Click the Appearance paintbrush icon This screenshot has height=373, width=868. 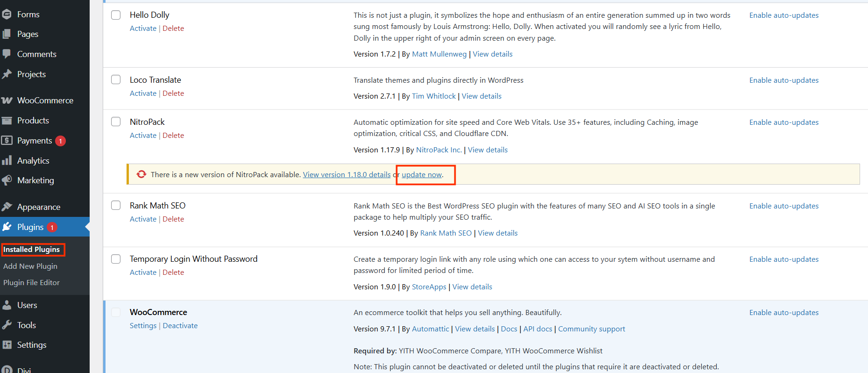tap(7, 207)
